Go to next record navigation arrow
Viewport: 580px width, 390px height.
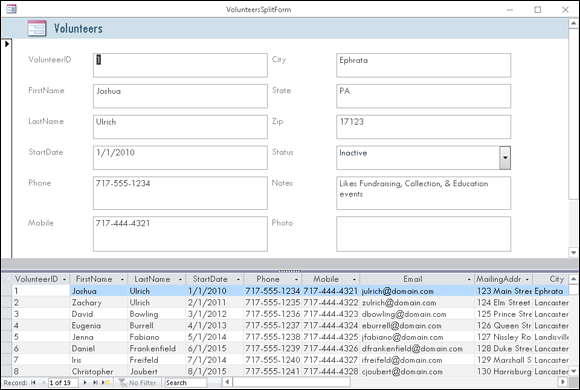[x=85, y=382]
